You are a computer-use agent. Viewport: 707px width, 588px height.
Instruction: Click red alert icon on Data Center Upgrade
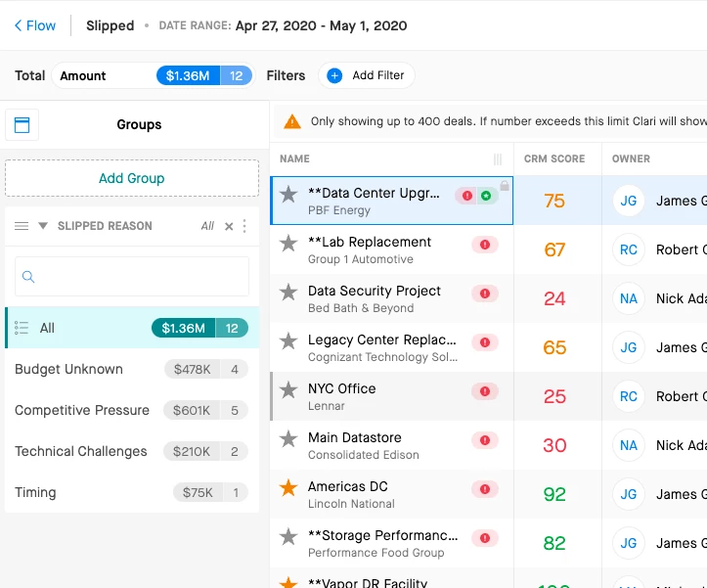click(467, 196)
